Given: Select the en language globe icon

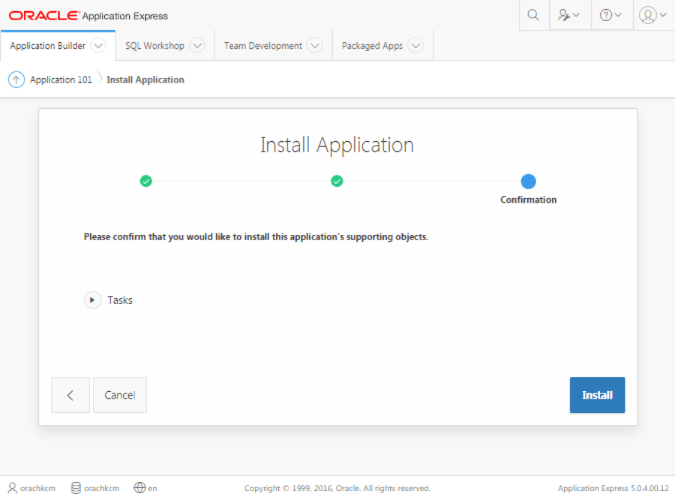Looking at the screenshot, I should [x=139, y=488].
